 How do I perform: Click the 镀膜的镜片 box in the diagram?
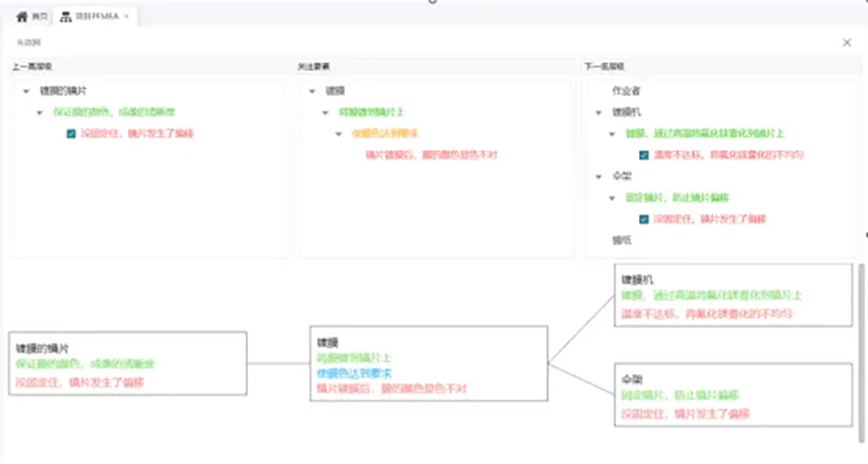click(127, 363)
